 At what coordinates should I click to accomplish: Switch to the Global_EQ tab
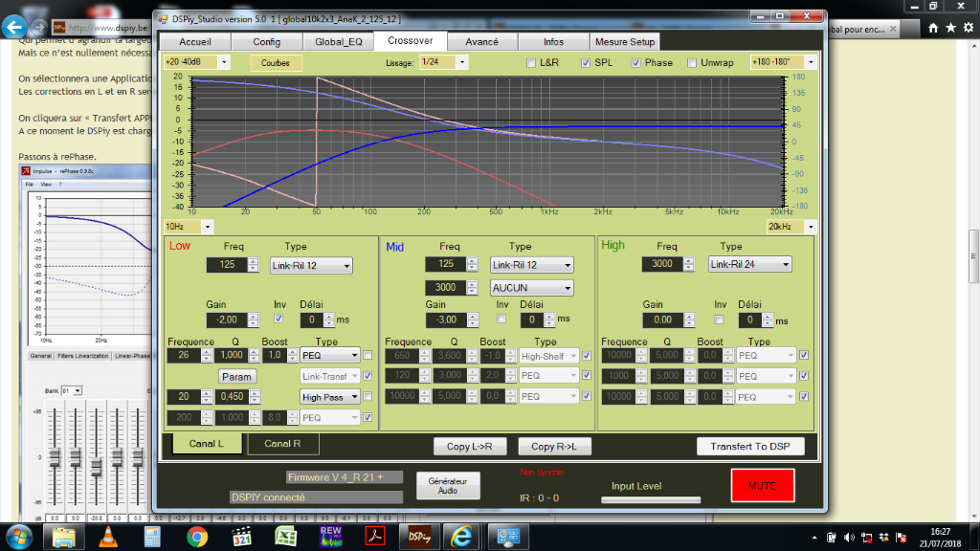click(x=337, y=42)
